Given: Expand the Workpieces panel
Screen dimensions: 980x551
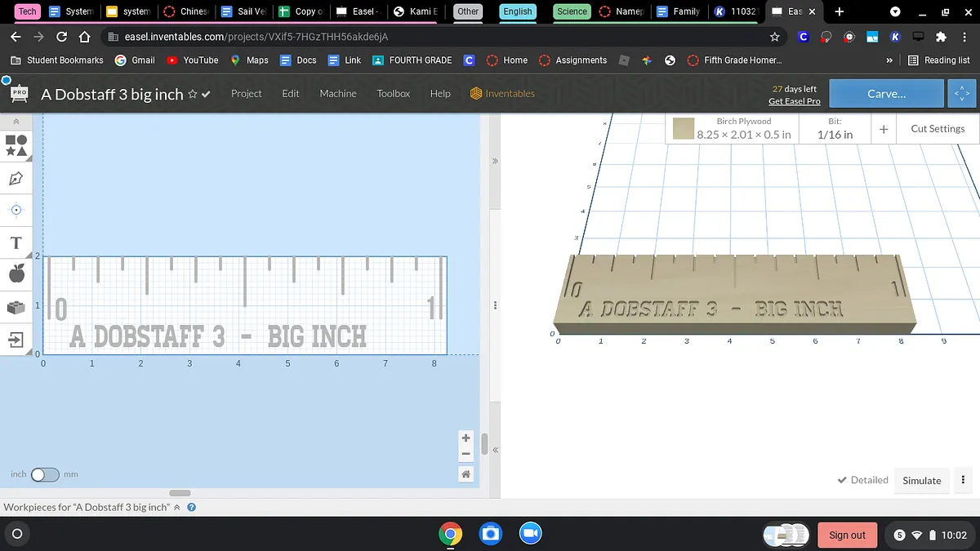Looking at the screenshot, I should pyautogui.click(x=176, y=507).
